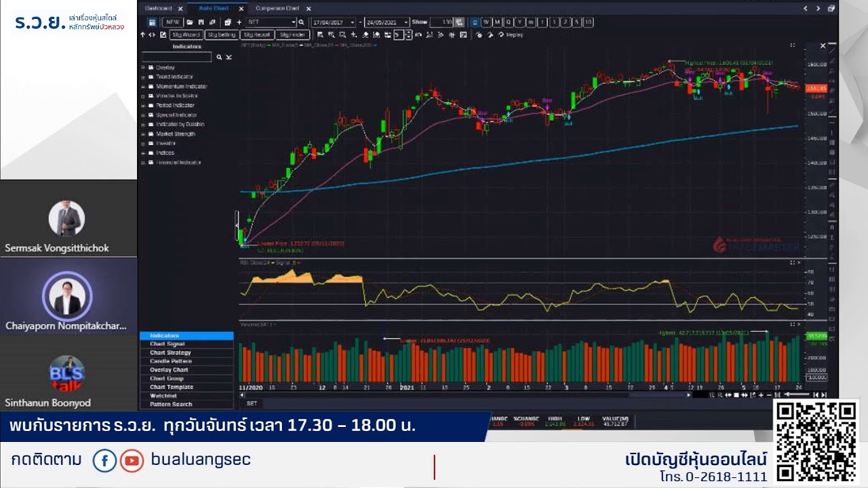Select the Monthly M period toggle
This screenshot has width=868, height=488.
point(497,22)
